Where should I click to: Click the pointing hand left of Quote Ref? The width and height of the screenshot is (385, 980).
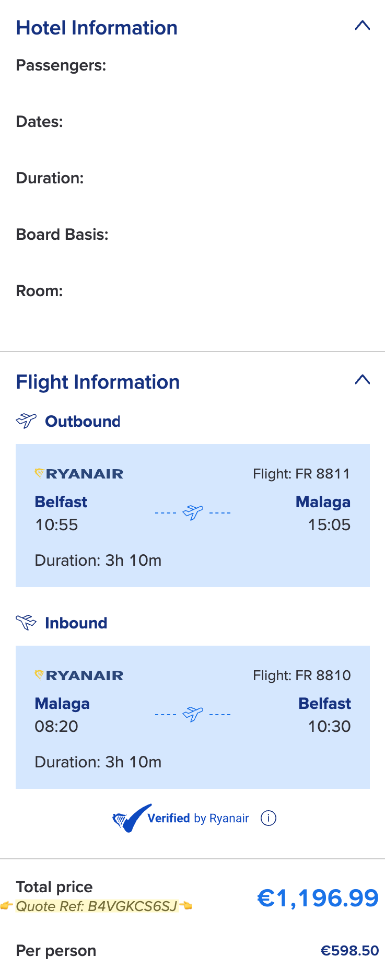pyautogui.click(x=7, y=906)
